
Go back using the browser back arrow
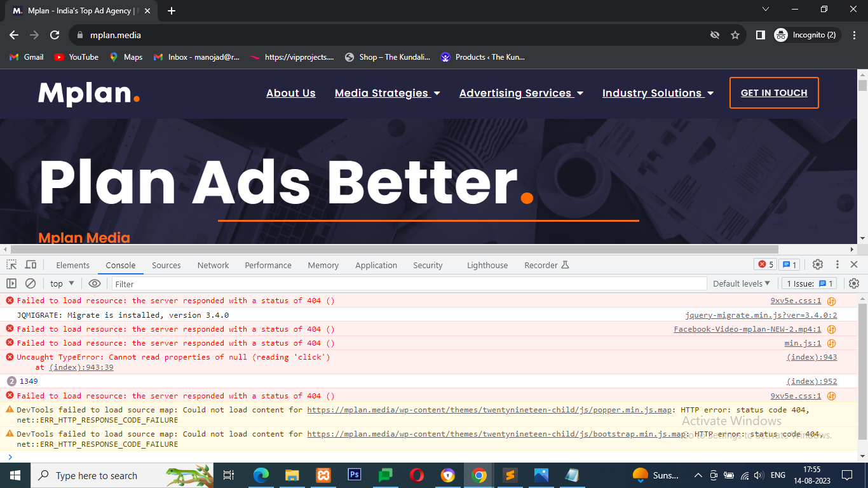pyautogui.click(x=14, y=35)
